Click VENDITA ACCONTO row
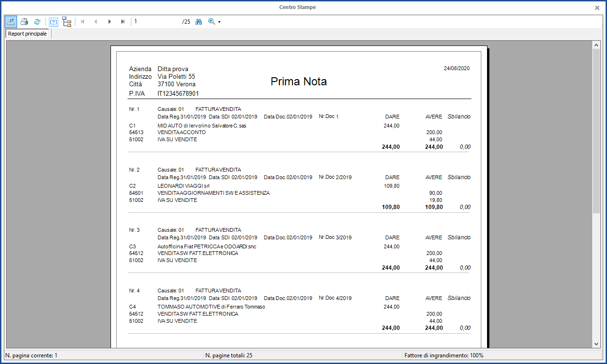The width and height of the screenshot is (607, 364). tap(182, 133)
